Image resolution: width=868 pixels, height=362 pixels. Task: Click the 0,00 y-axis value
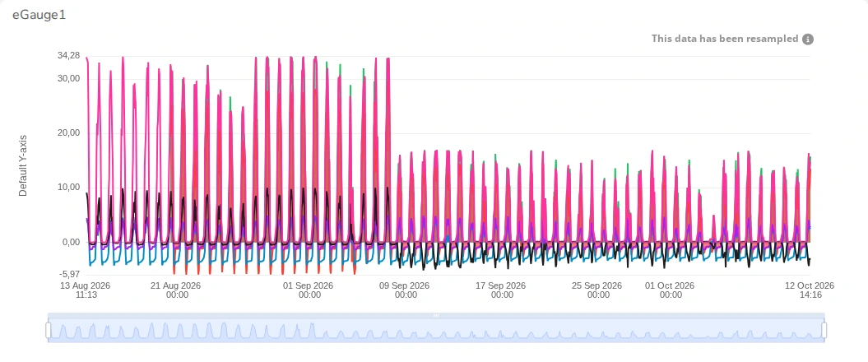click(71, 242)
